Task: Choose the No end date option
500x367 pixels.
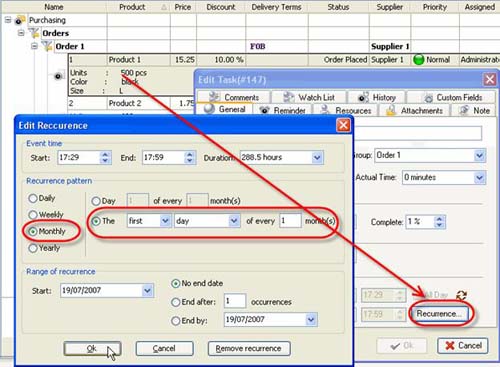Action: [x=175, y=284]
